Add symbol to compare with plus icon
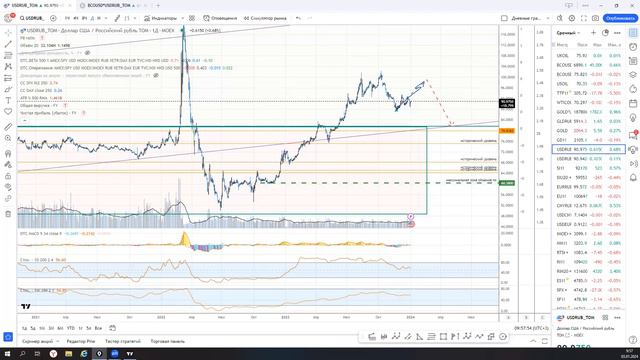 [53, 18]
